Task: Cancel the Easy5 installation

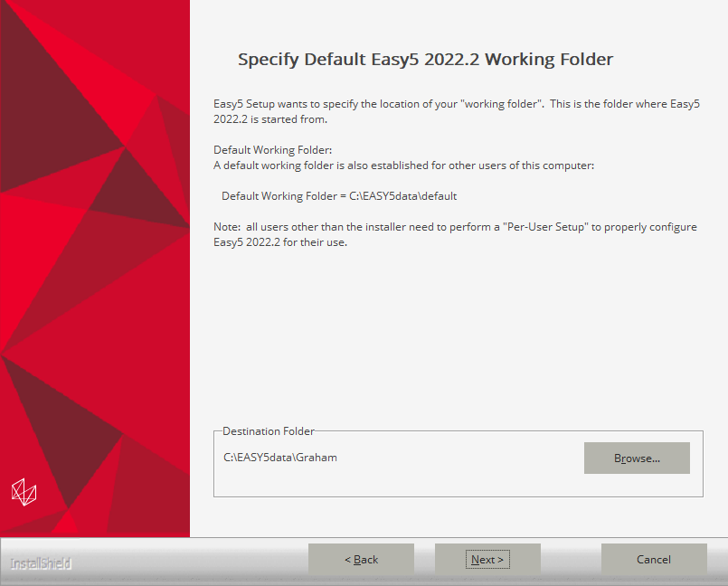Action: tap(653, 560)
